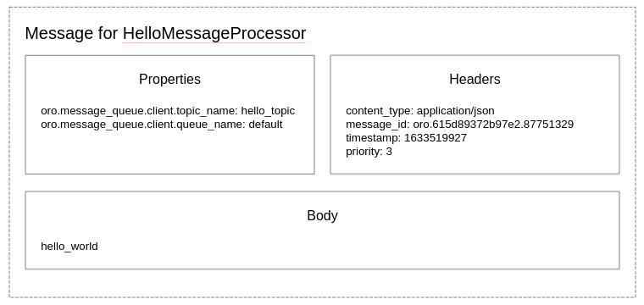
Task: Click the content_type application/json line
Action: (420, 111)
